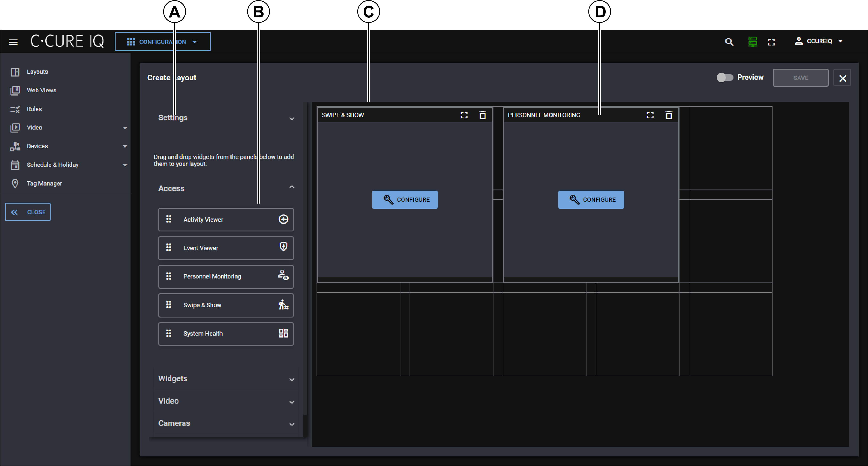Delete the Swipe & Show widget
This screenshot has width=868, height=466.
[x=483, y=115]
